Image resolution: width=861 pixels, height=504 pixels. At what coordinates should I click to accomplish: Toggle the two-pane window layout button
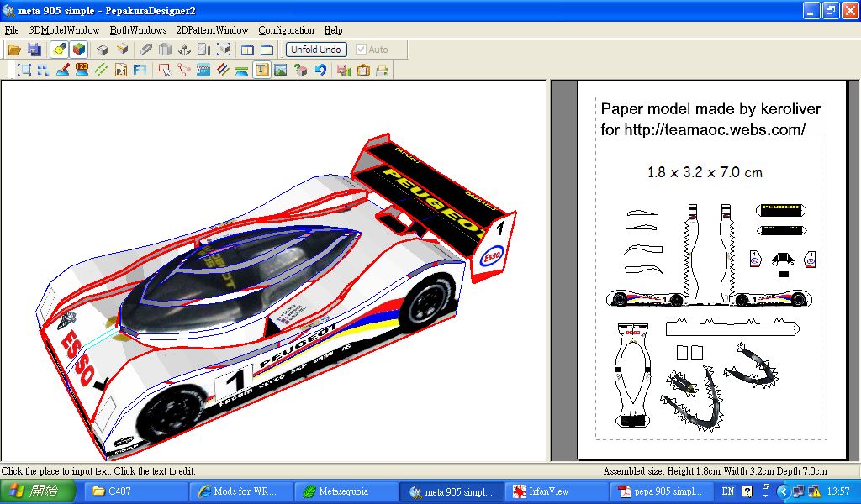(x=248, y=50)
